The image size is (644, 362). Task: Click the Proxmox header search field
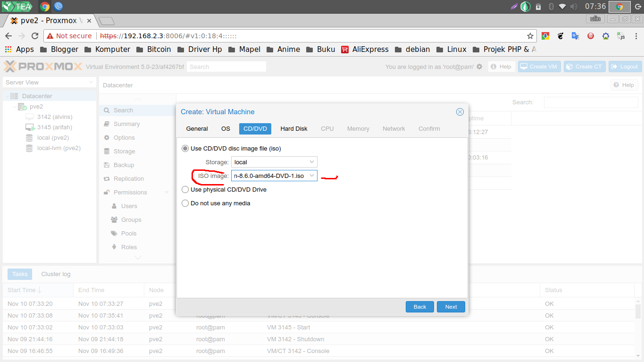(226, 67)
